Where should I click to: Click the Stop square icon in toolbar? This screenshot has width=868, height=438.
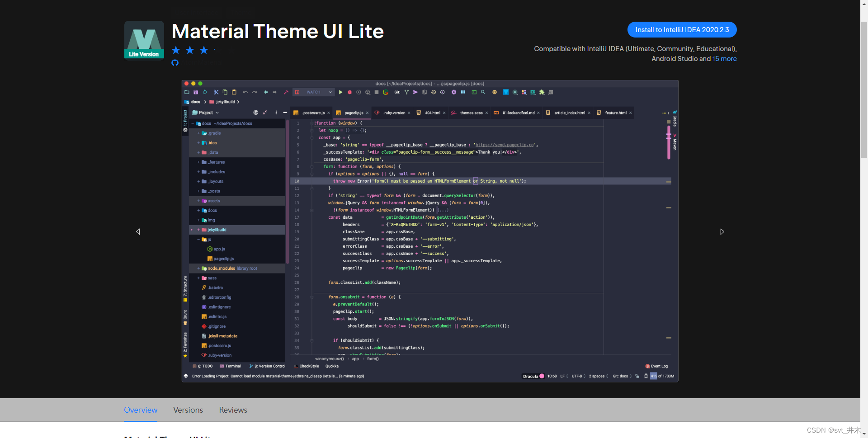377,92
